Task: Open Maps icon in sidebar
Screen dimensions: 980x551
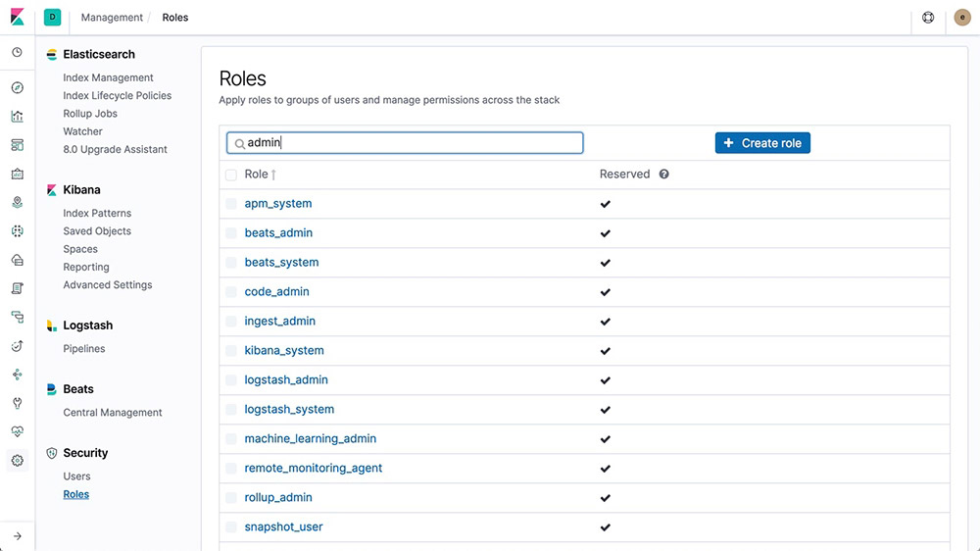Action: click(x=18, y=202)
